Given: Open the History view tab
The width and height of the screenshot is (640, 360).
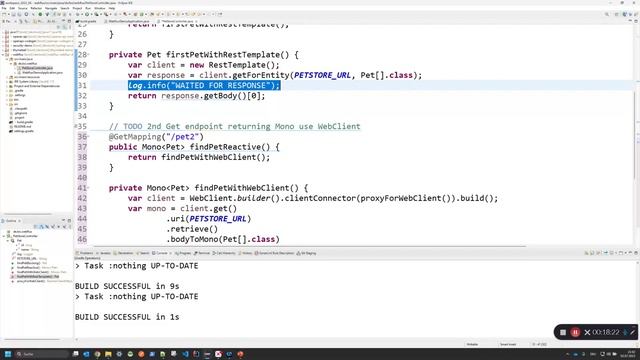Looking at the screenshot, I should tap(246, 253).
